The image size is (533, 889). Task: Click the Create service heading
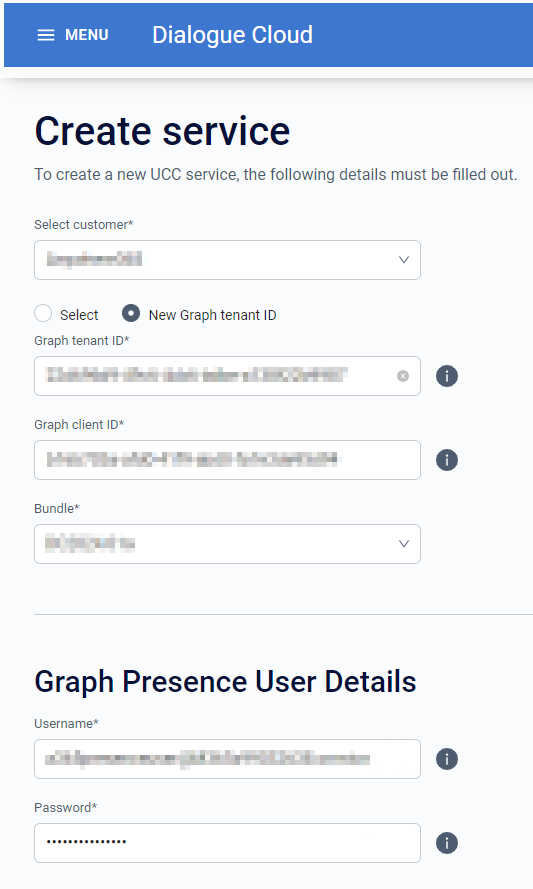point(162,131)
